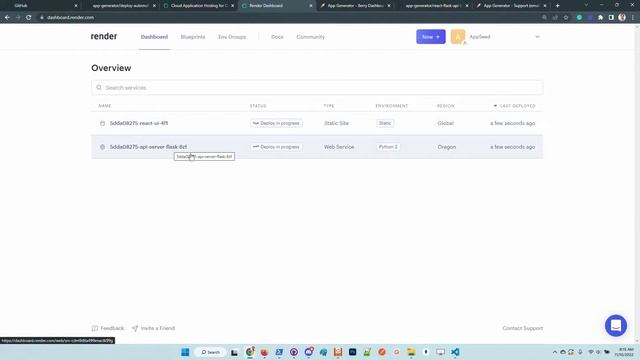This screenshot has height=360, width=640.
Task: Open the react-ui service link
Action: tap(139, 123)
